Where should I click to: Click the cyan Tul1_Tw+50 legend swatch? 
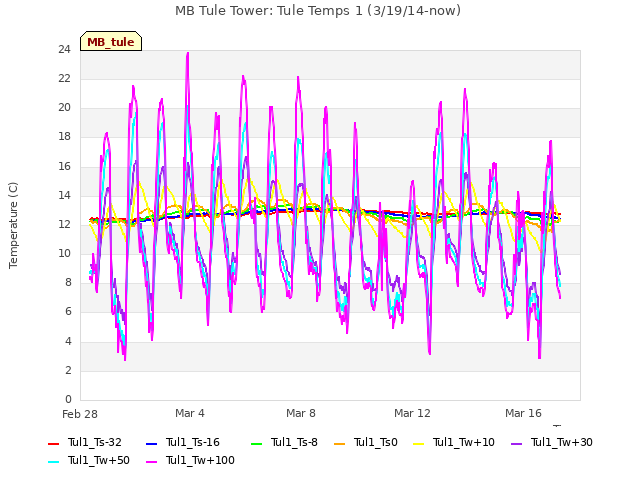point(53,462)
